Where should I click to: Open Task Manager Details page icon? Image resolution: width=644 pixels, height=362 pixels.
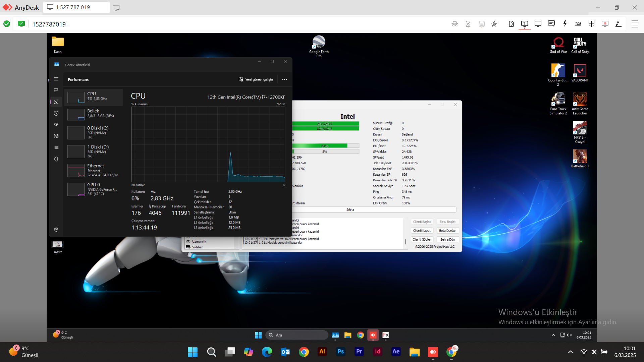[x=56, y=147]
